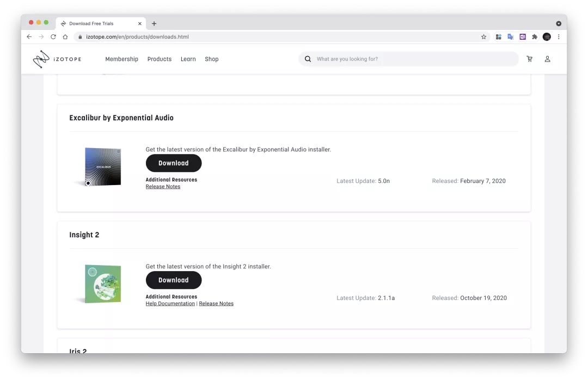
Task: Download the Excalibur installer
Action: tap(174, 163)
